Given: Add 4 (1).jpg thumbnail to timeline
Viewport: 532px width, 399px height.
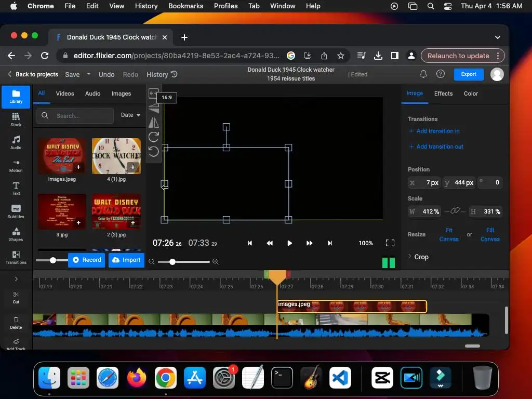Looking at the screenshot, I should pos(132,167).
